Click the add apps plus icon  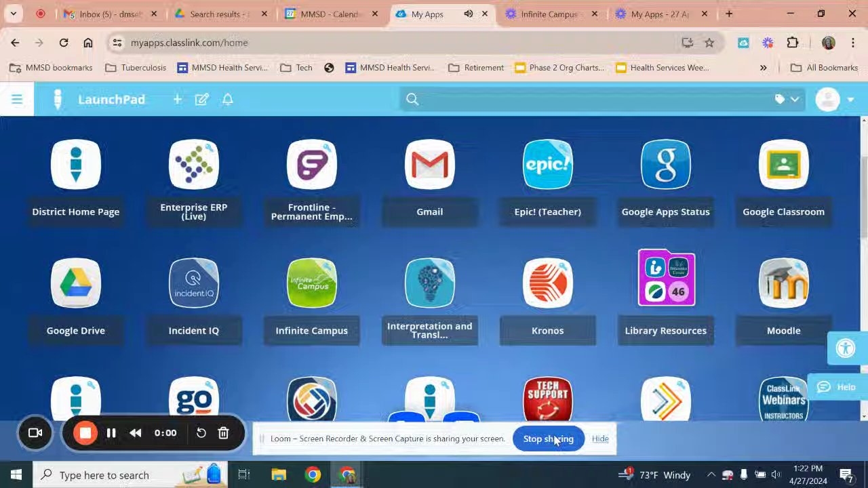(177, 100)
